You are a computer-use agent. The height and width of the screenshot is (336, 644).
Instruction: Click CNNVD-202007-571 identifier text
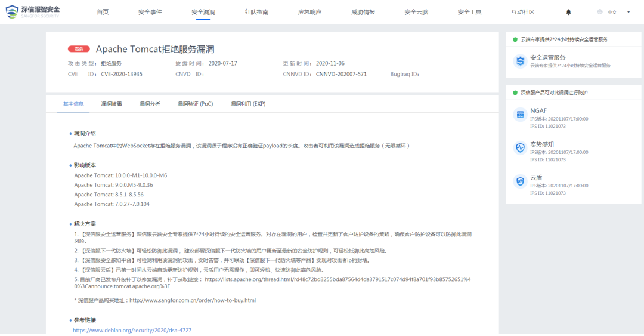(x=341, y=75)
